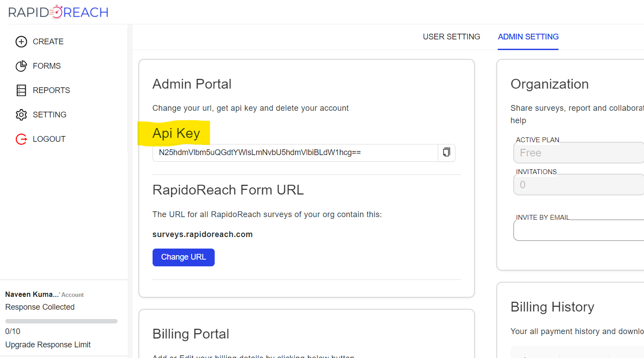The width and height of the screenshot is (644, 358).
Task: Click the Forms pie chart icon
Action: 21,66
